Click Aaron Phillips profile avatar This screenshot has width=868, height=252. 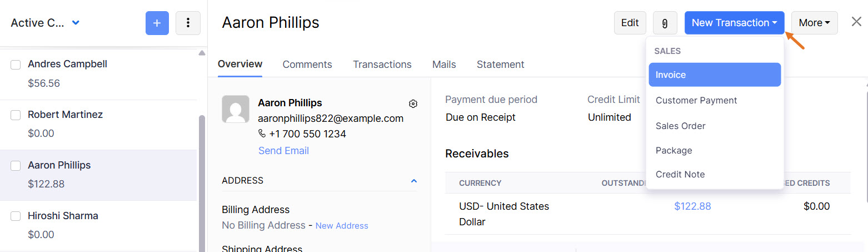click(235, 109)
